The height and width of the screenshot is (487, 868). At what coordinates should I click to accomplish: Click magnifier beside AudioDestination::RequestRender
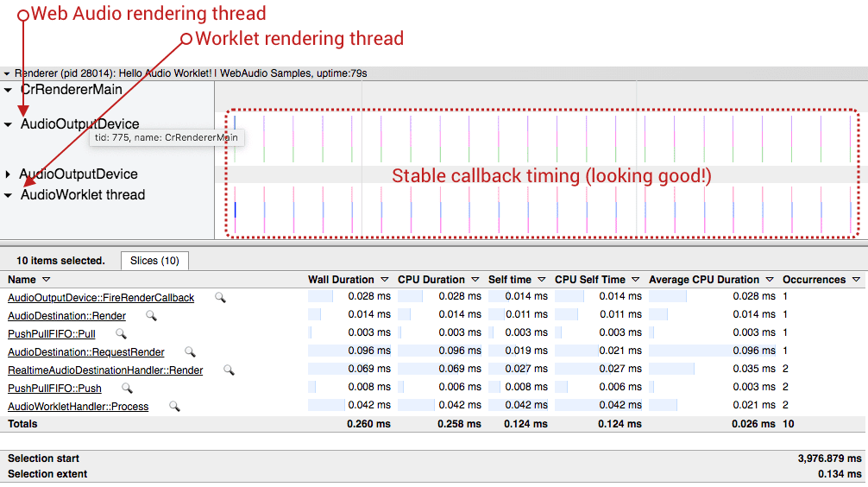point(190,351)
